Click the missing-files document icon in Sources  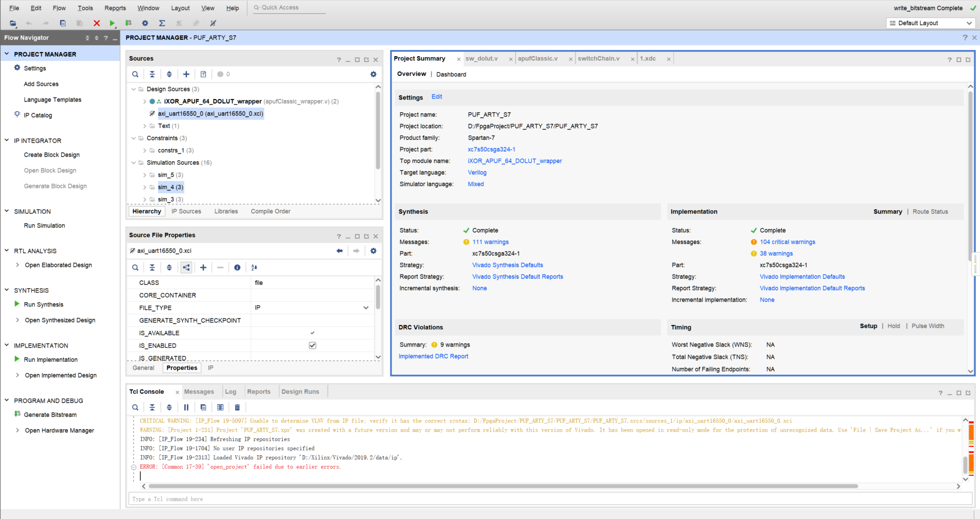[x=203, y=74]
